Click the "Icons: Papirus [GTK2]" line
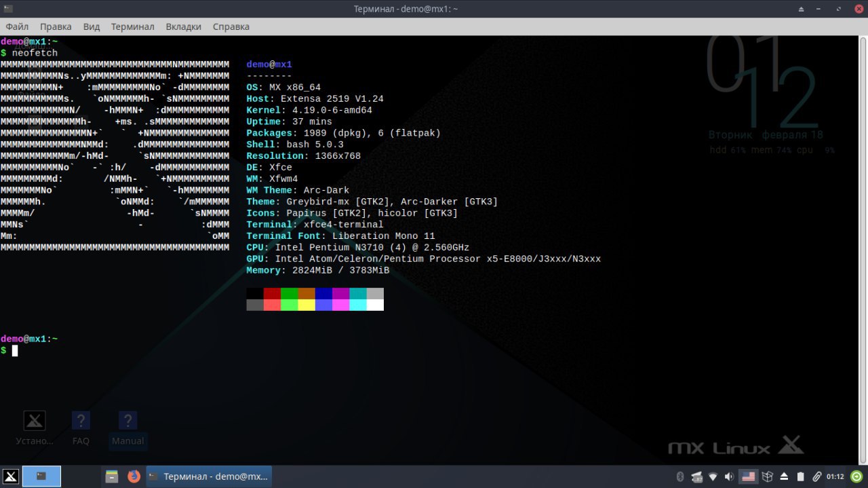The image size is (868, 488). click(x=352, y=213)
